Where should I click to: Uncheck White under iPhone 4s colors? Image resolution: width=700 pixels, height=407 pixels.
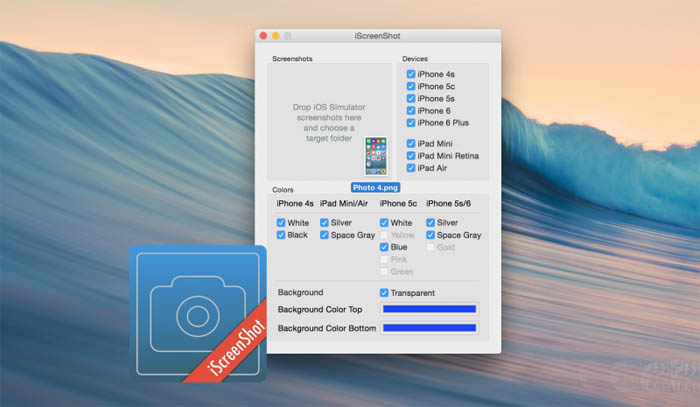[x=281, y=222]
